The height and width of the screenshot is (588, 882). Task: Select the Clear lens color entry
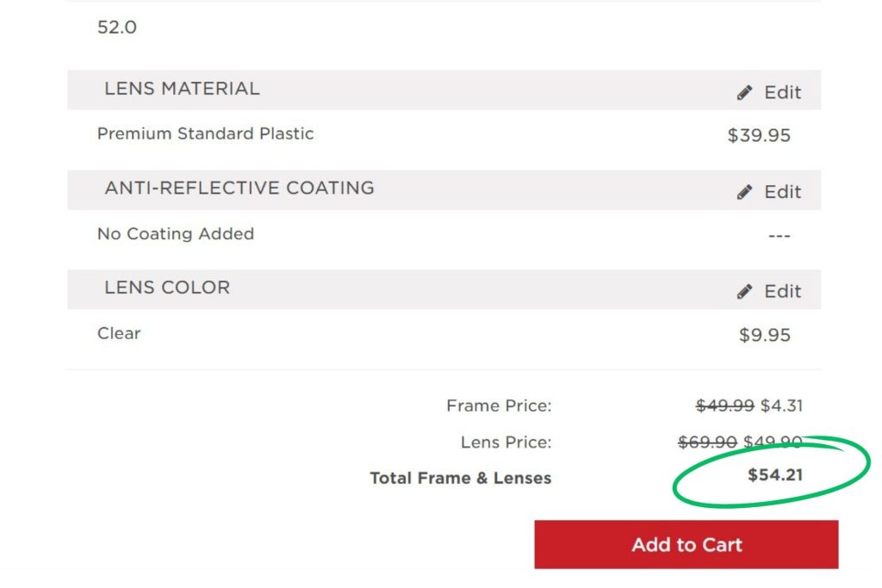click(118, 333)
